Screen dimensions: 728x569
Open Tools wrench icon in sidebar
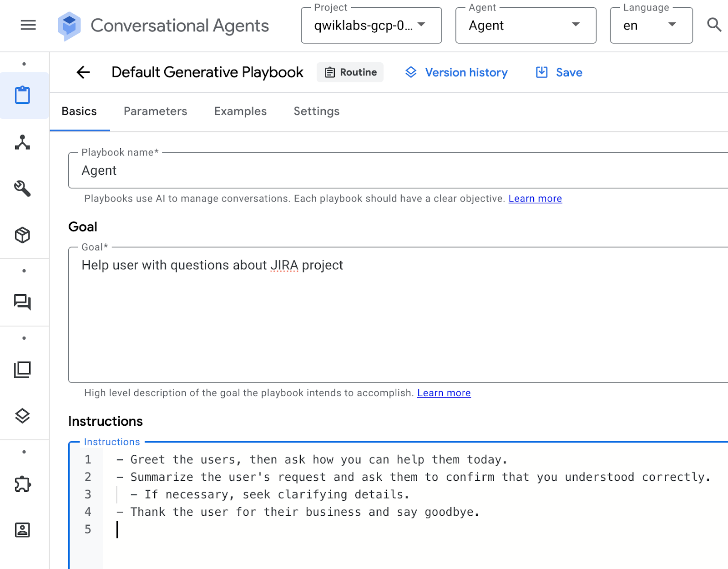coord(23,188)
